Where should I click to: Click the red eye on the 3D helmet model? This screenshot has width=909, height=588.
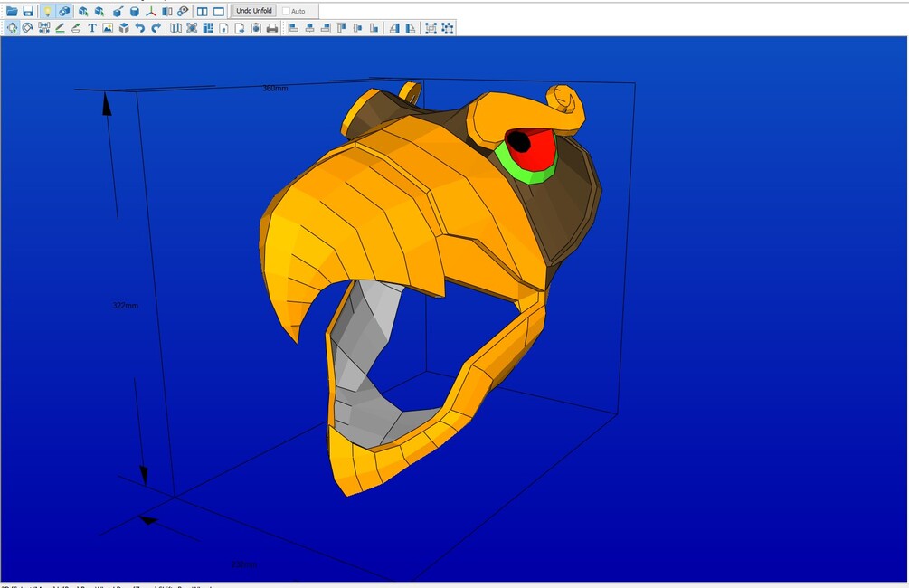pos(539,151)
